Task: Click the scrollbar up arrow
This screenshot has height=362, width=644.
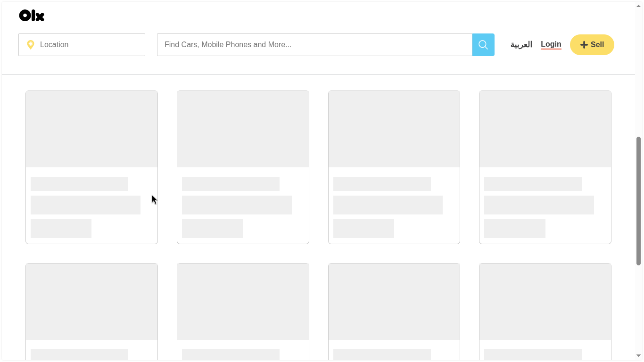Action: pyautogui.click(x=639, y=6)
